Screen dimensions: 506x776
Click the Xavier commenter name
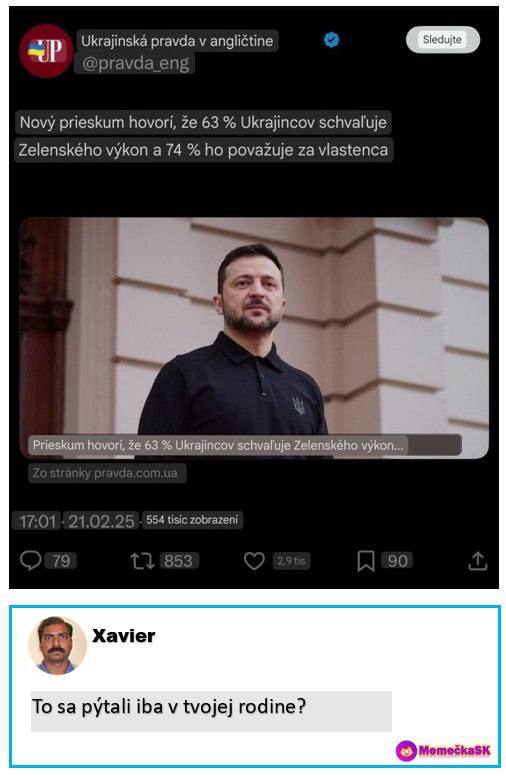pos(124,635)
